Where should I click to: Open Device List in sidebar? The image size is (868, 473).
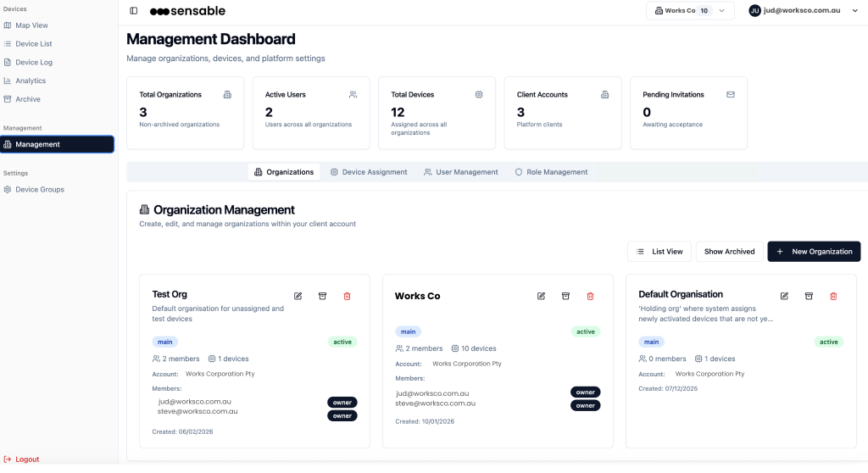(x=34, y=44)
